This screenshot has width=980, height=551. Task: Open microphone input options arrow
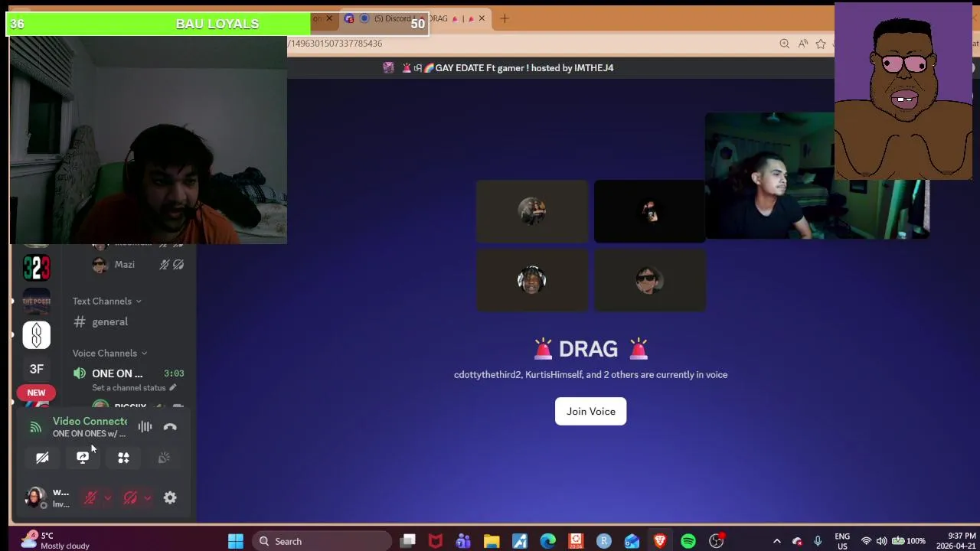107,498
